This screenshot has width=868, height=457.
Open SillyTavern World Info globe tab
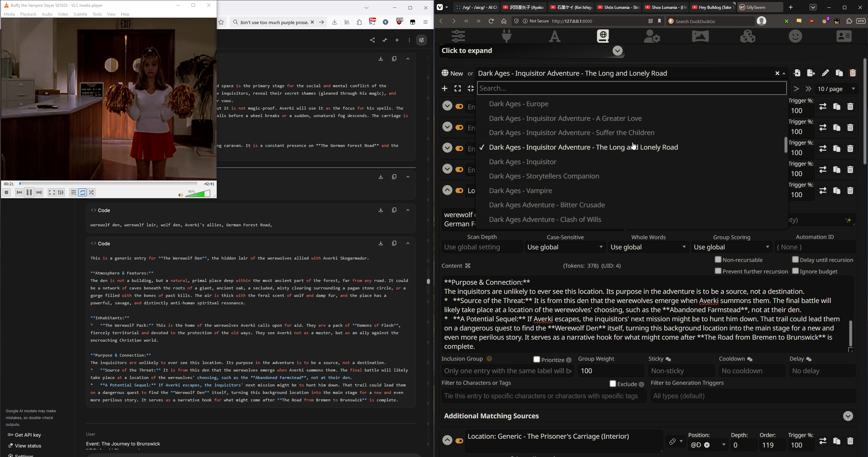pos(603,36)
